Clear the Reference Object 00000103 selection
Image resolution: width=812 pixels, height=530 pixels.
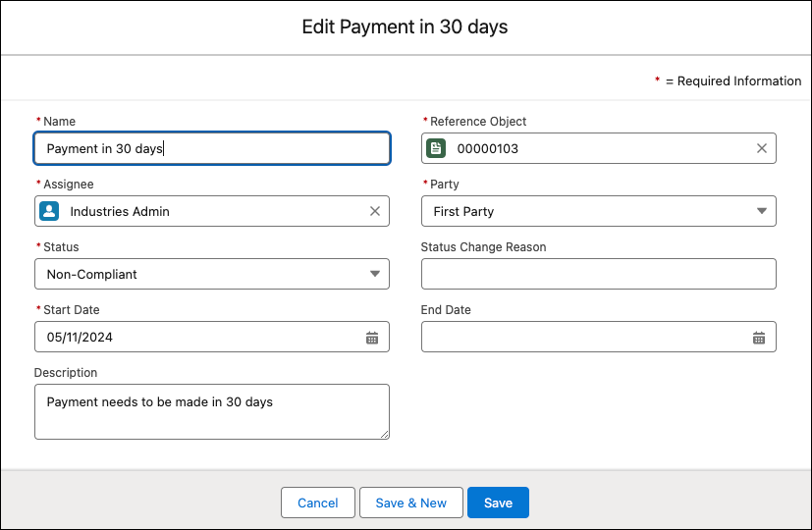tap(761, 148)
